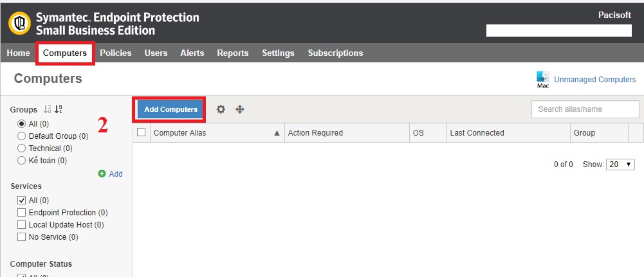Open the Reports tab

(x=233, y=53)
